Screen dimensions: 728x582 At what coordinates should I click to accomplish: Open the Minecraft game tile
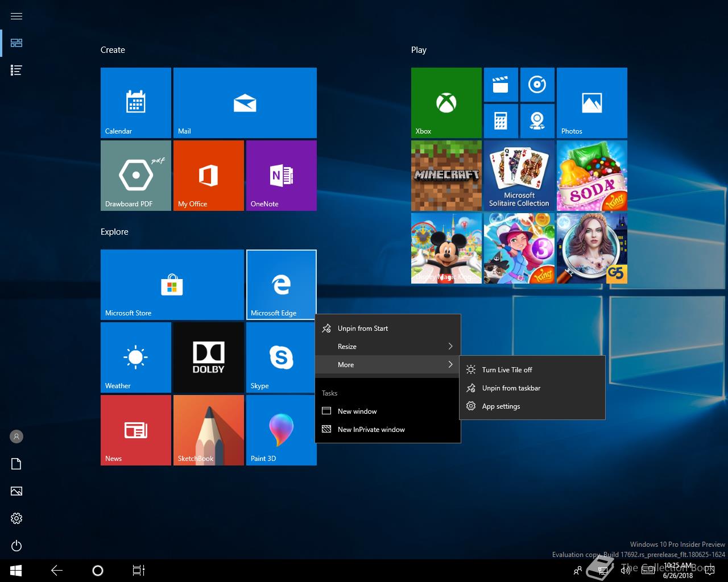(x=446, y=176)
